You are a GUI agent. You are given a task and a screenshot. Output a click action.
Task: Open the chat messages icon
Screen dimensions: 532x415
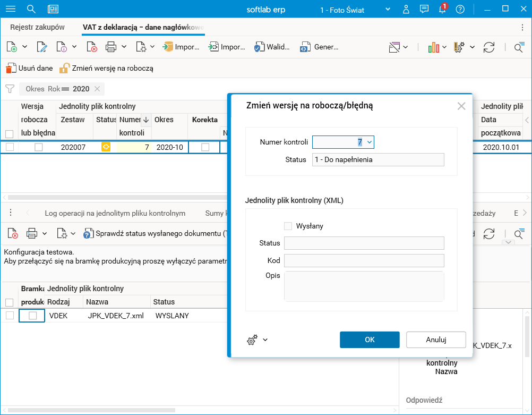point(424,9)
